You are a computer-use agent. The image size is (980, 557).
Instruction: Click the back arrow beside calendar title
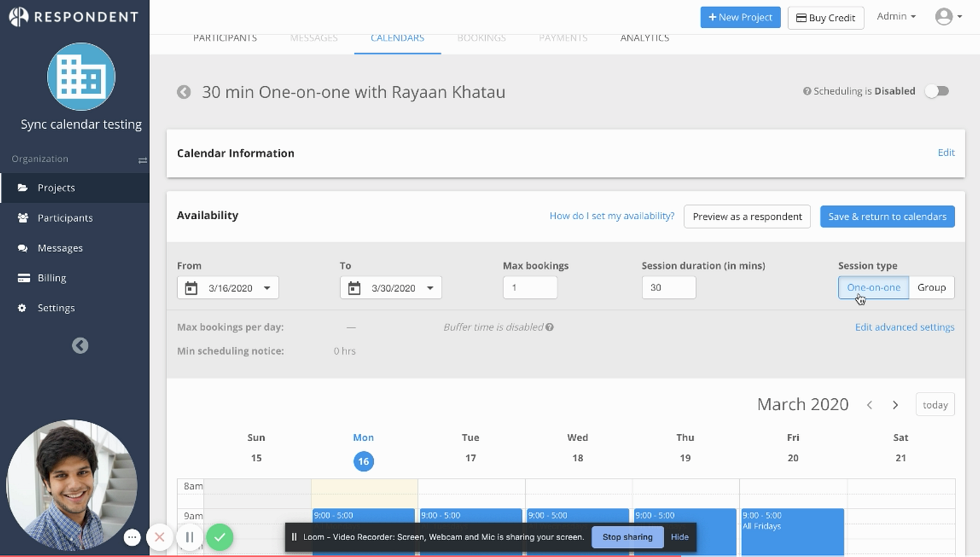[183, 92]
